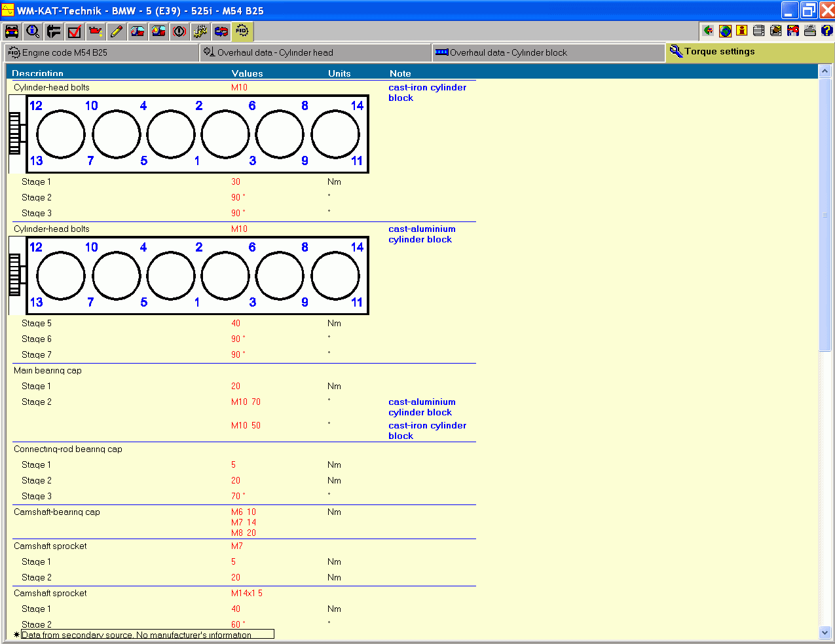Click the 'M14x1 5' camshaft sprocket value
Image resolution: width=835 pixels, height=644 pixels.
[x=247, y=594]
